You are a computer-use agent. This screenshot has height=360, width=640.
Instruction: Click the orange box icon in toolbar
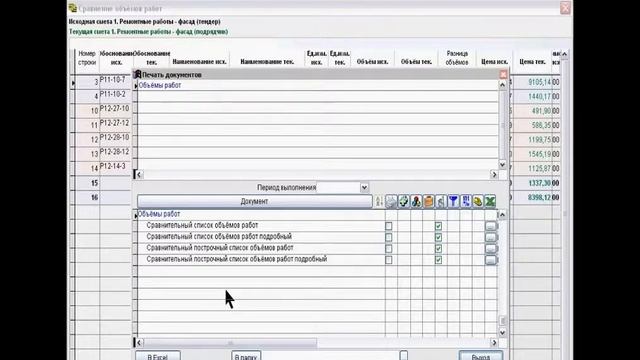428,201
